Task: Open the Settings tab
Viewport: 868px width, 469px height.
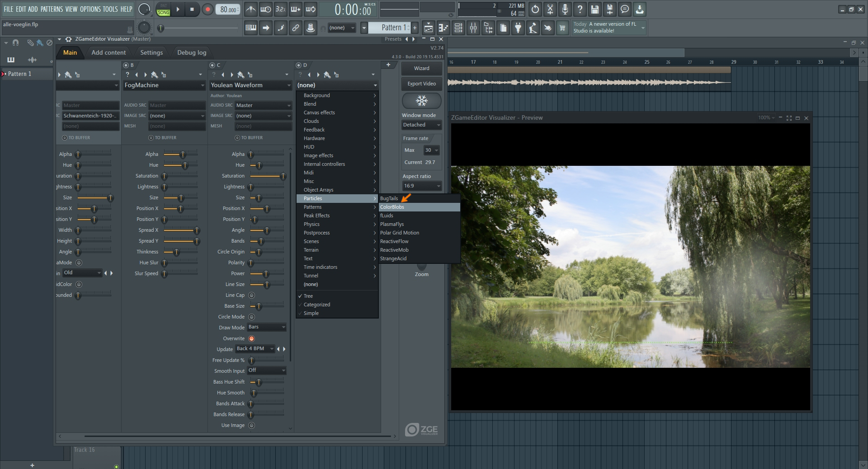Action: click(151, 52)
